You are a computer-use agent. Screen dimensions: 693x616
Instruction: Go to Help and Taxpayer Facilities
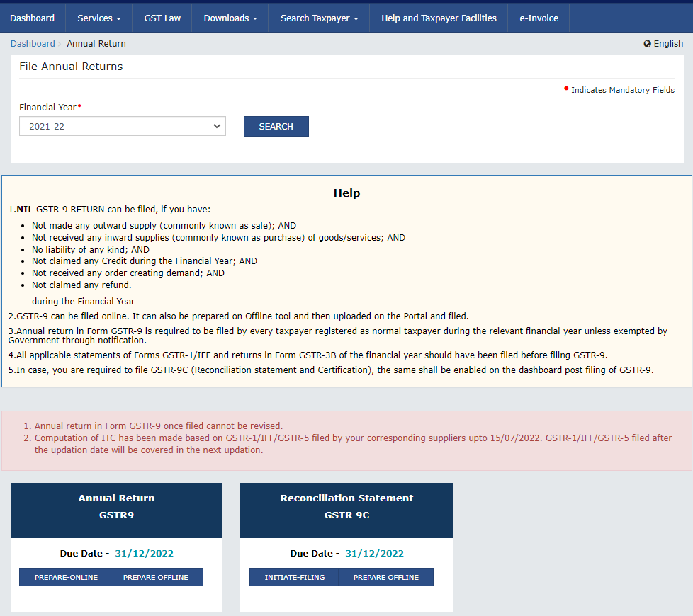coord(439,18)
